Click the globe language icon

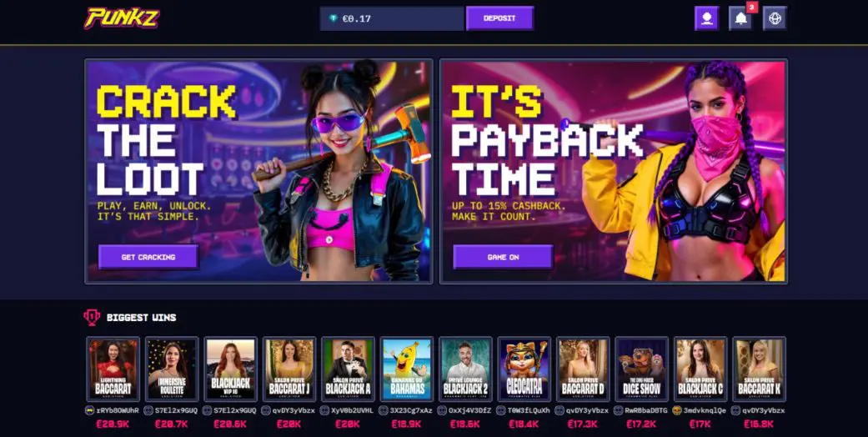point(775,18)
